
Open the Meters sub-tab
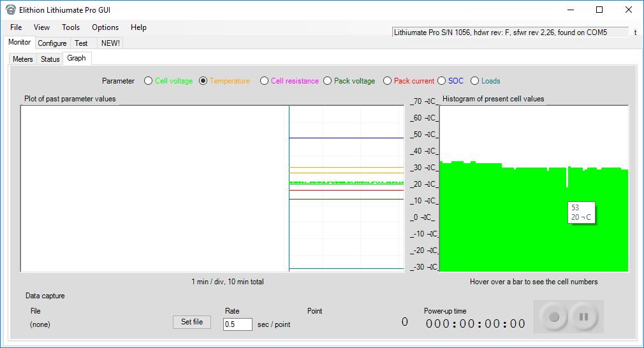pyautogui.click(x=23, y=59)
